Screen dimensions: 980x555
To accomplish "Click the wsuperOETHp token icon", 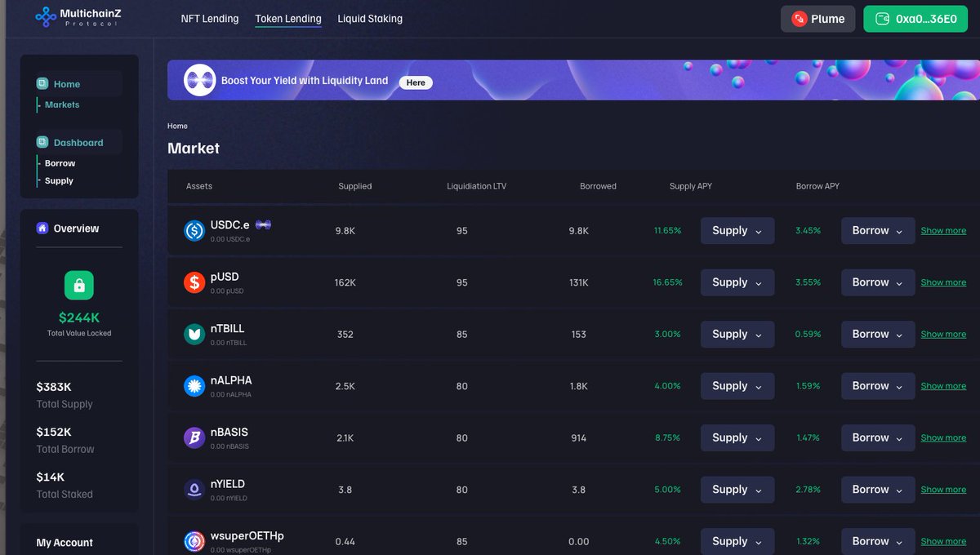I will (194, 541).
